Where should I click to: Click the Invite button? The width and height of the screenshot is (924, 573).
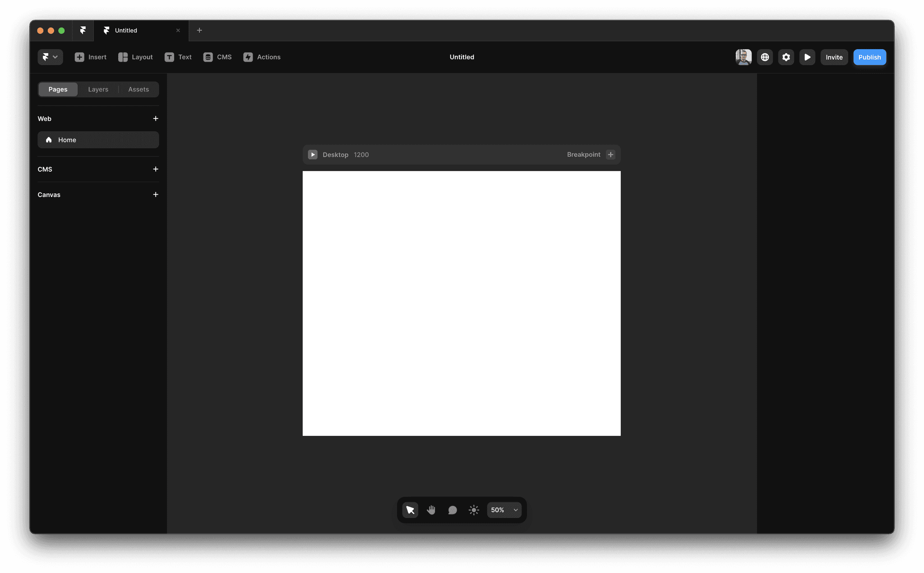(834, 57)
